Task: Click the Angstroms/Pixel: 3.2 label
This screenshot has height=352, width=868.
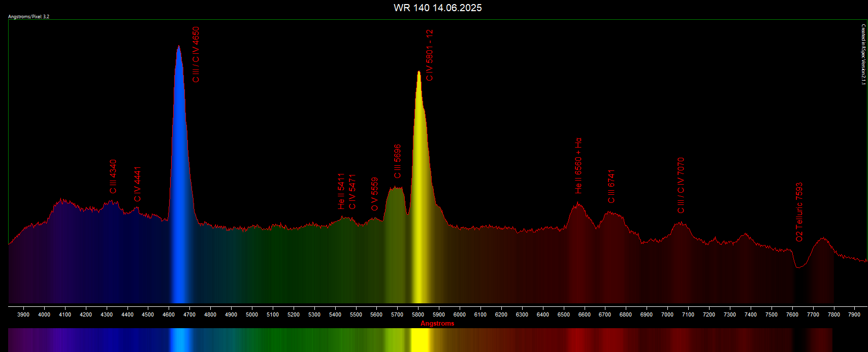Action: pos(28,17)
